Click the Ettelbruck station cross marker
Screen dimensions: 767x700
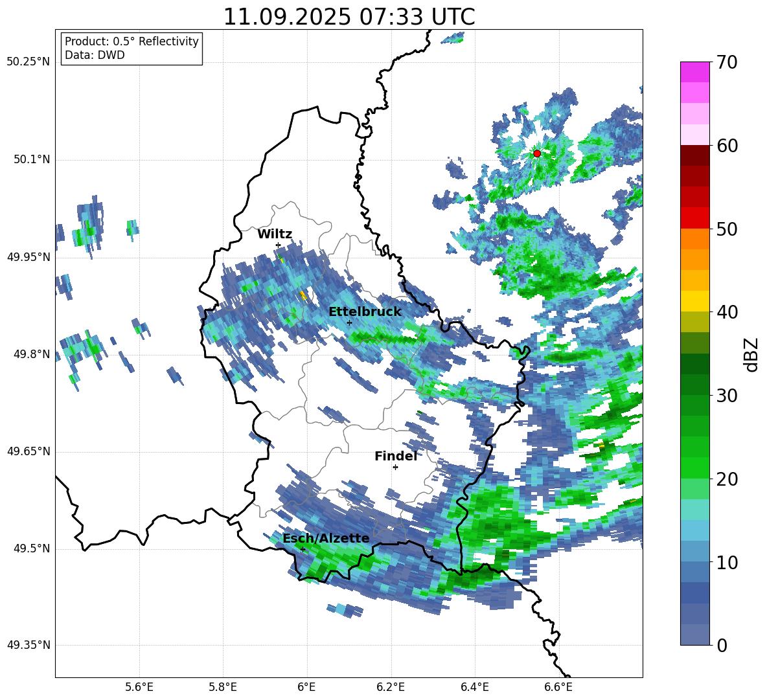349,322
